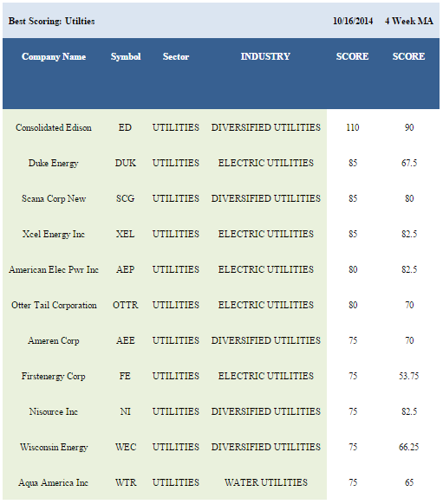Click the Best Scoring: Utilties title

(x=52, y=21)
